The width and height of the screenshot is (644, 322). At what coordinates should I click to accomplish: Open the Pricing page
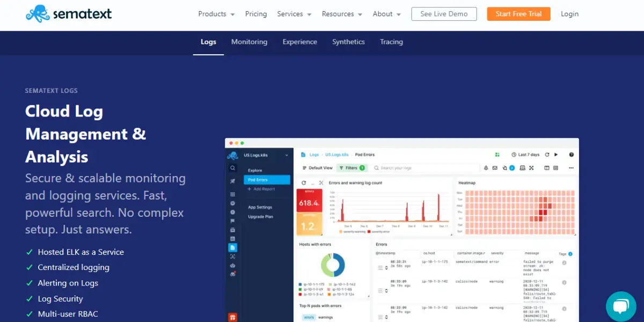[256, 14]
